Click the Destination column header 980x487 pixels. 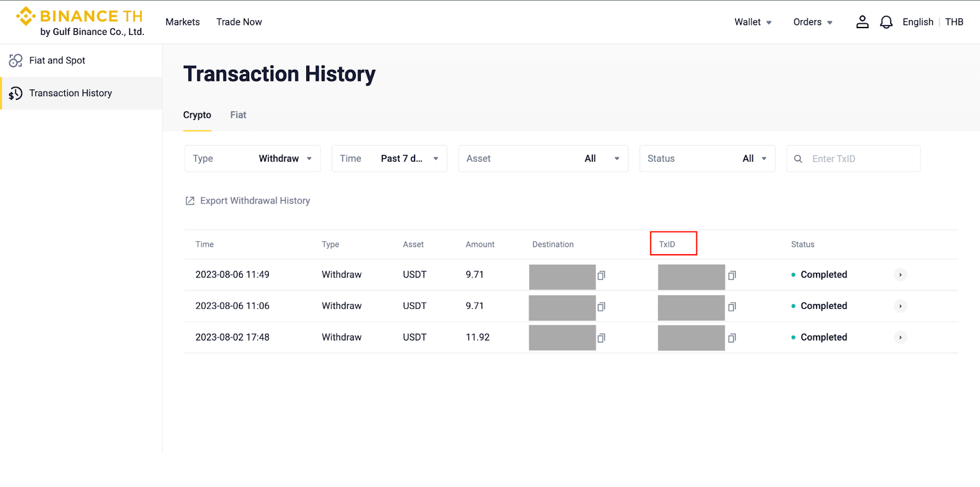click(x=553, y=244)
